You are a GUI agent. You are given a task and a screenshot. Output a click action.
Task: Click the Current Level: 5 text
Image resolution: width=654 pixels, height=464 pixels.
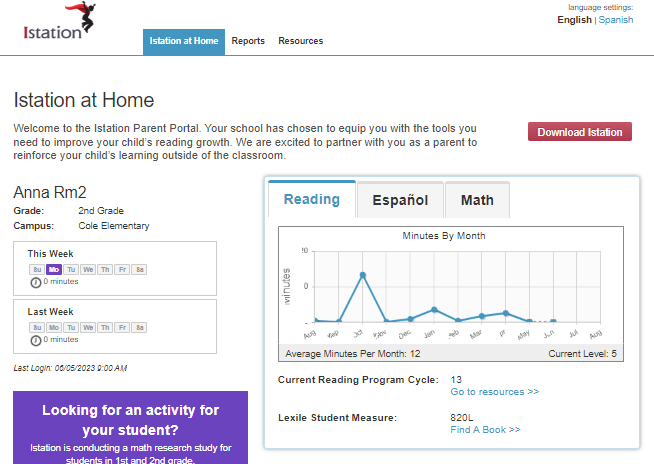(x=582, y=354)
